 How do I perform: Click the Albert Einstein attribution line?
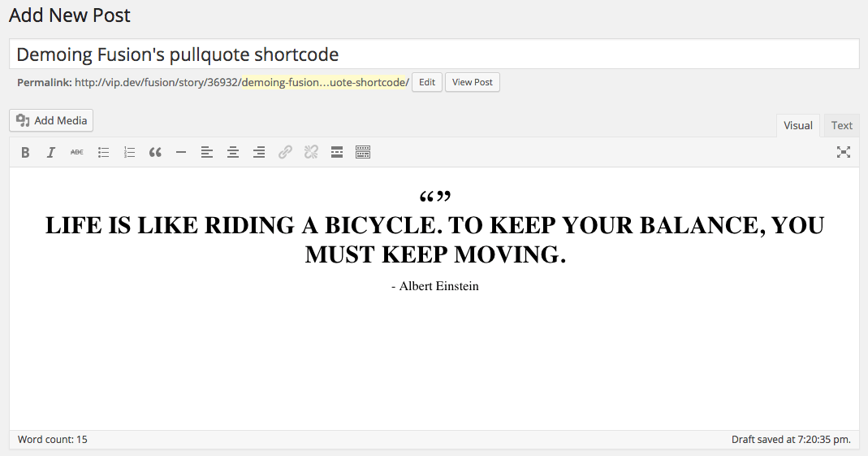tap(435, 286)
